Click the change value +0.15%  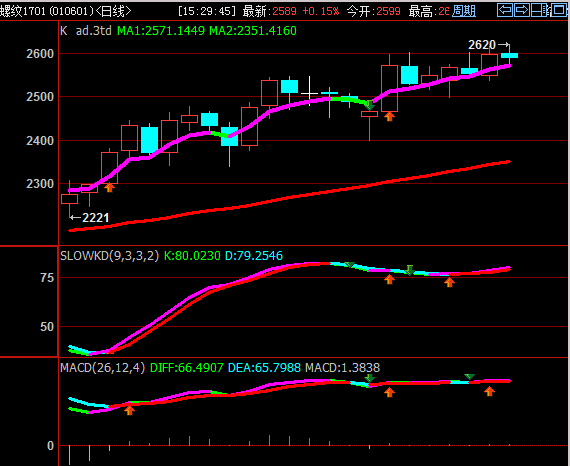pyautogui.click(x=321, y=11)
